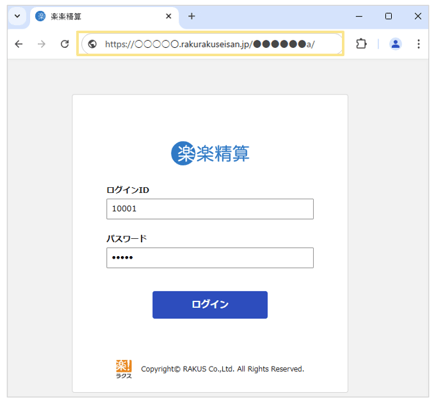Screen dimensions: 436x403
Task: Reload the page with the refresh icon
Action: point(65,44)
